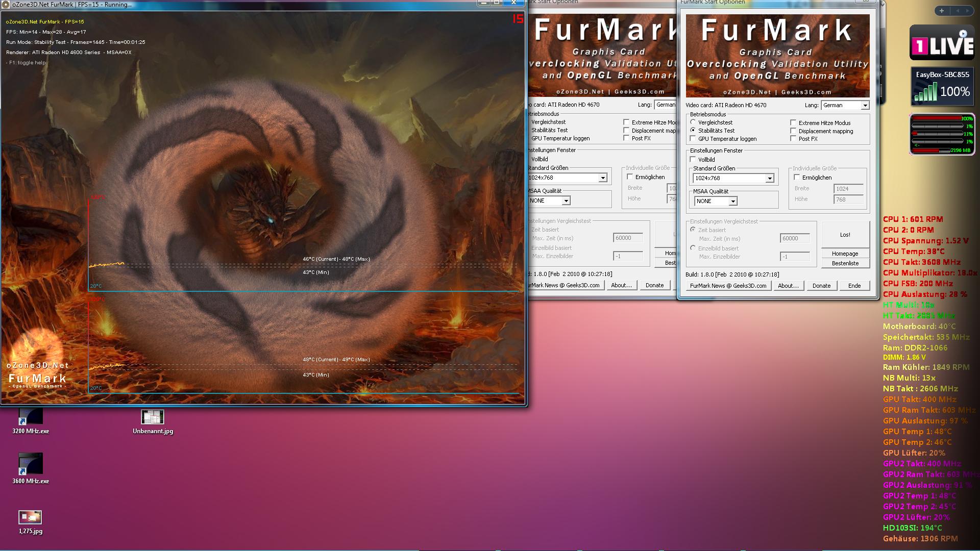Tick the Vollbild checkbox in front dialog
Screen dimensions: 980x551
pos(693,160)
